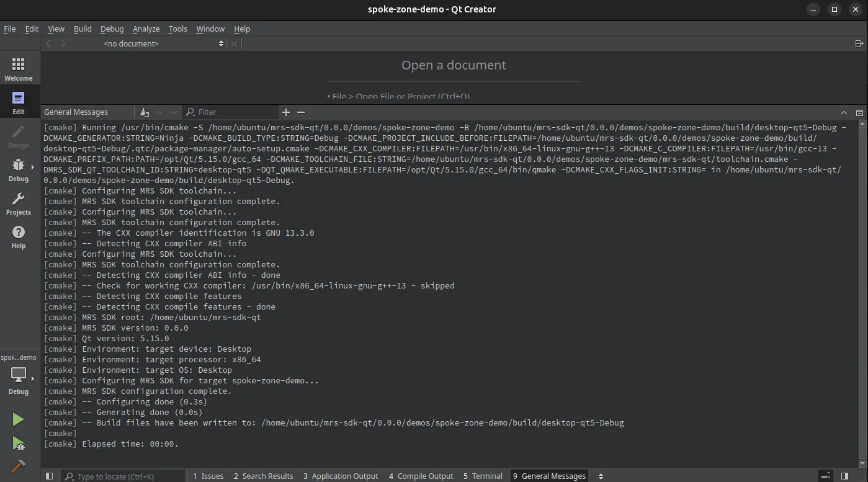The width and height of the screenshot is (868, 482).
Task: Toggle the right sidebar visibility
Action: tap(844, 476)
